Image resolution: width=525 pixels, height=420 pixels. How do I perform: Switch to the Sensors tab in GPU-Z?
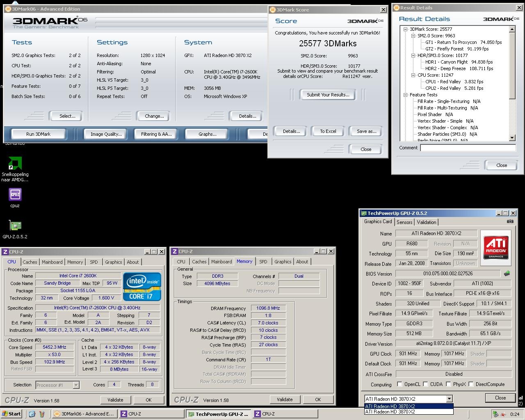coord(404,222)
